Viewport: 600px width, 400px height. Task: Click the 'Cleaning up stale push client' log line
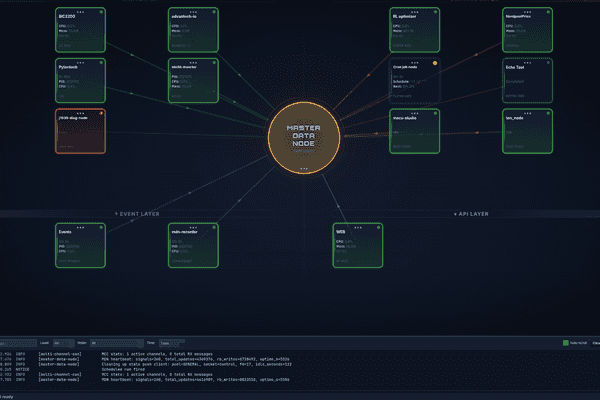197,364
